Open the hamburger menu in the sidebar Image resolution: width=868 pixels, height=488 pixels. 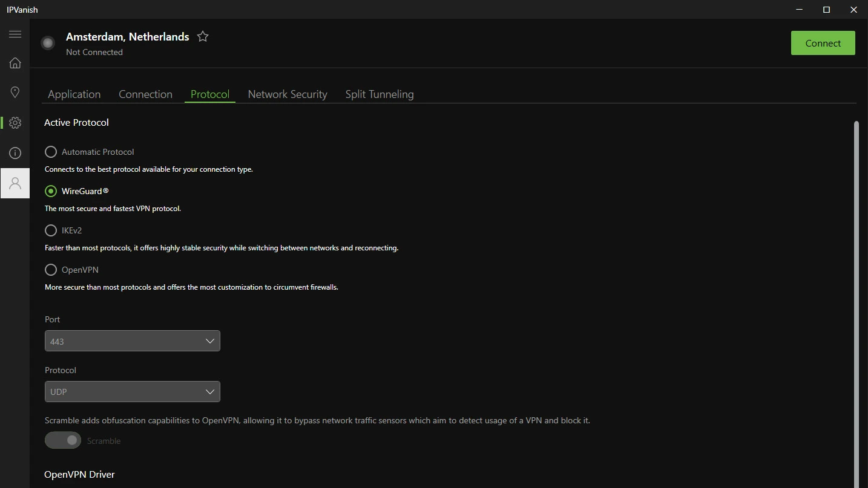(15, 34)
